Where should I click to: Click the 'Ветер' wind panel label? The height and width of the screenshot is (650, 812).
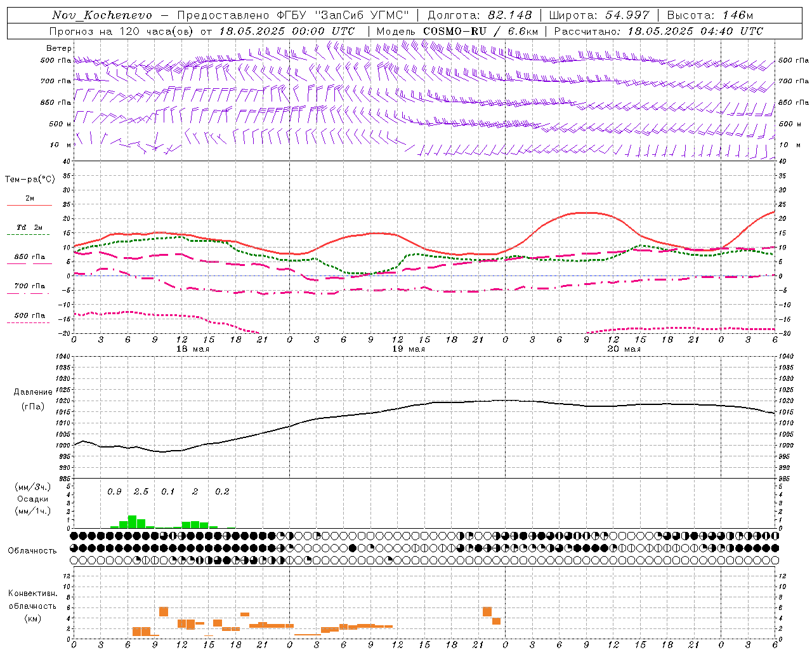click(x=59, y=48)
